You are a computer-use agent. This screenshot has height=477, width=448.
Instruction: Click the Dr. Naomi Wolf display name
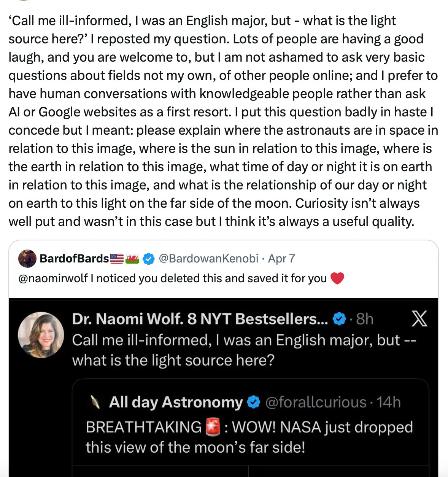(x=200, y=319)
